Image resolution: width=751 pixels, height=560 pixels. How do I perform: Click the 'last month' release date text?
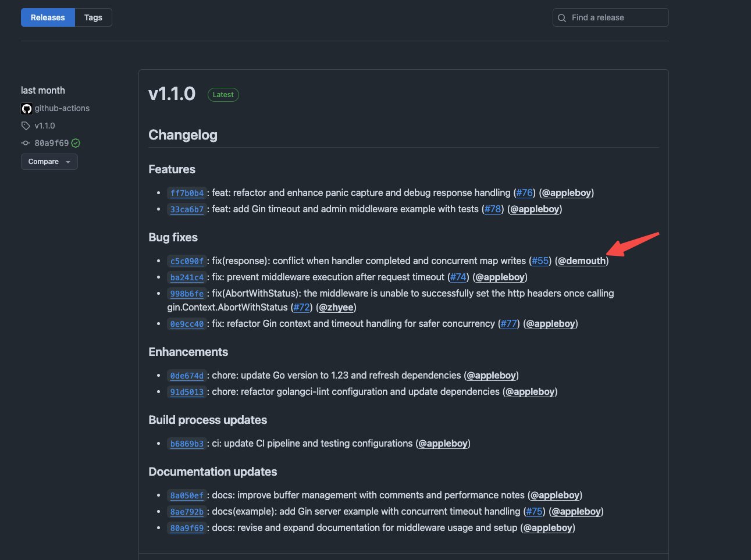(43, 90)
